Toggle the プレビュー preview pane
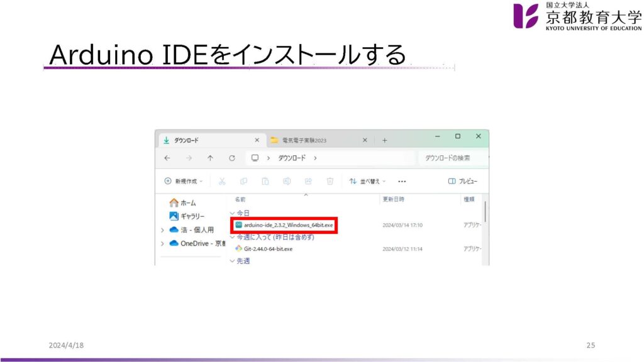Viewport: 644px width, 362px height. point(462,181)
